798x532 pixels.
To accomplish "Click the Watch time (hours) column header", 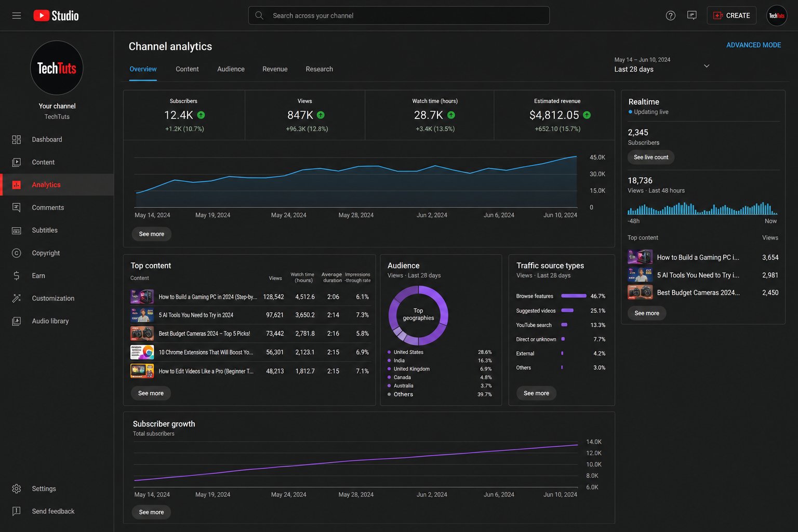I will [x=302, y=277].
